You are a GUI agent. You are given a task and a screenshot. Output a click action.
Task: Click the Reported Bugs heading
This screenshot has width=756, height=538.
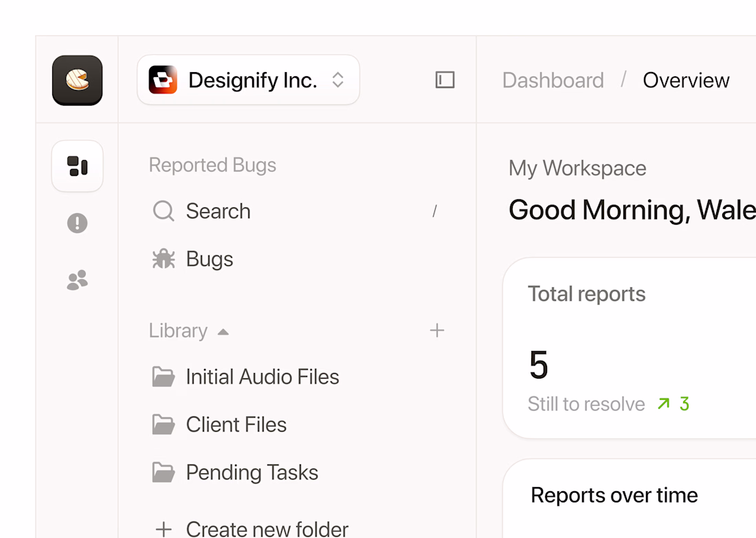click(x=212, y=166)
